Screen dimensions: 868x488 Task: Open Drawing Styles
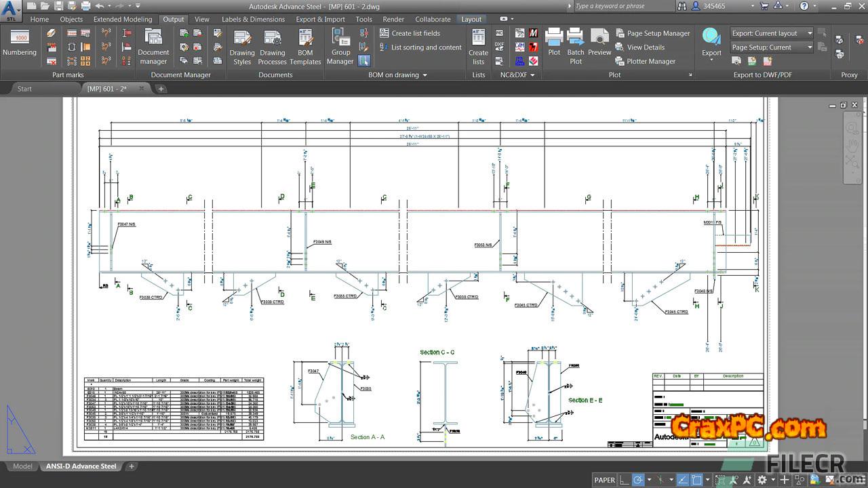pos(242,46)
